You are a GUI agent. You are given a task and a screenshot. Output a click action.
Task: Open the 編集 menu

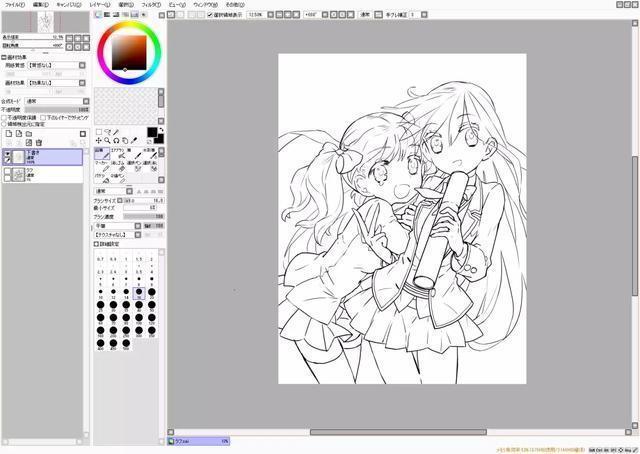(40, 5)
